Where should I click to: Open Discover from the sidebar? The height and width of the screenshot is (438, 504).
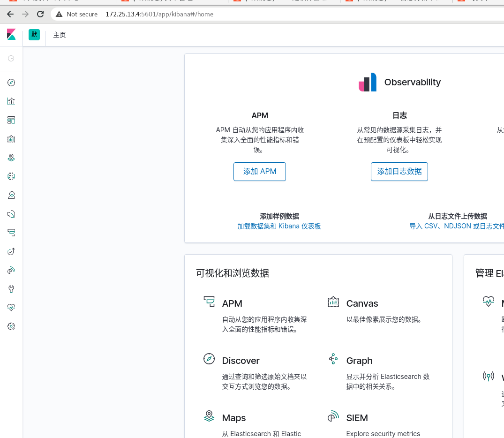11,83
